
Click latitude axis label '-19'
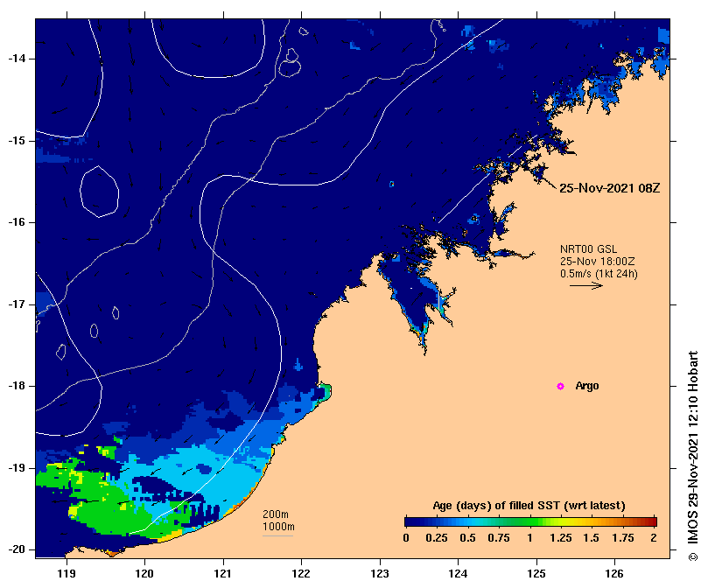[18, 468]
